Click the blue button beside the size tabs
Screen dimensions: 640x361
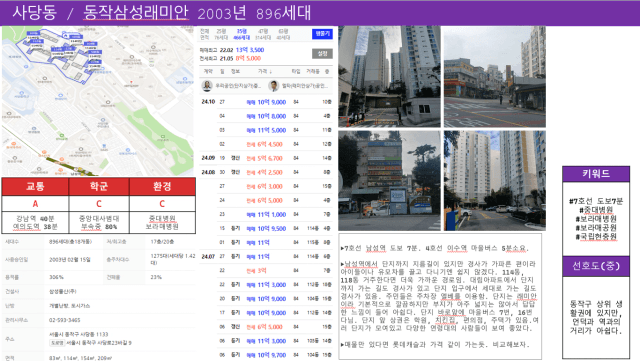pos(322,34)
